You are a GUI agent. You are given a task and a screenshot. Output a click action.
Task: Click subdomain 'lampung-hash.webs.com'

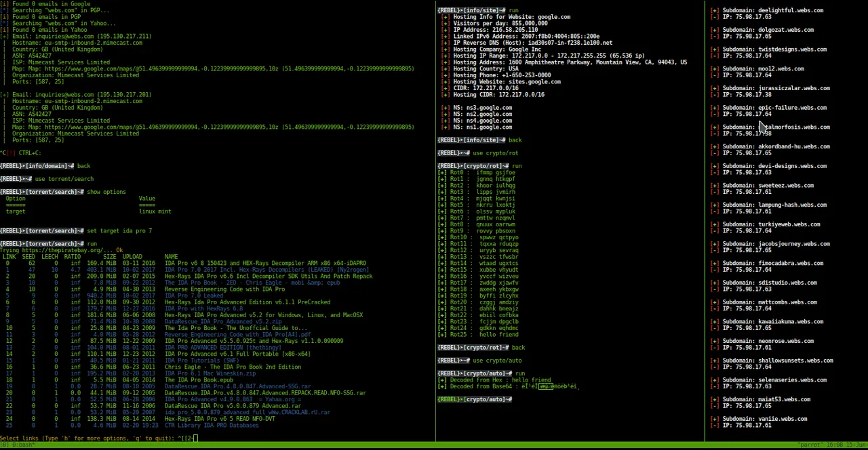coord(774,205)
